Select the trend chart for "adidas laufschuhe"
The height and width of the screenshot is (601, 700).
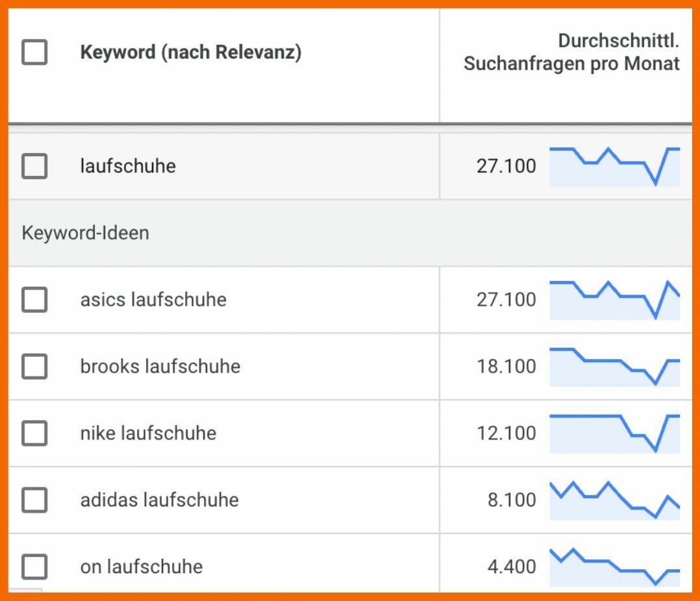(614, 500)
